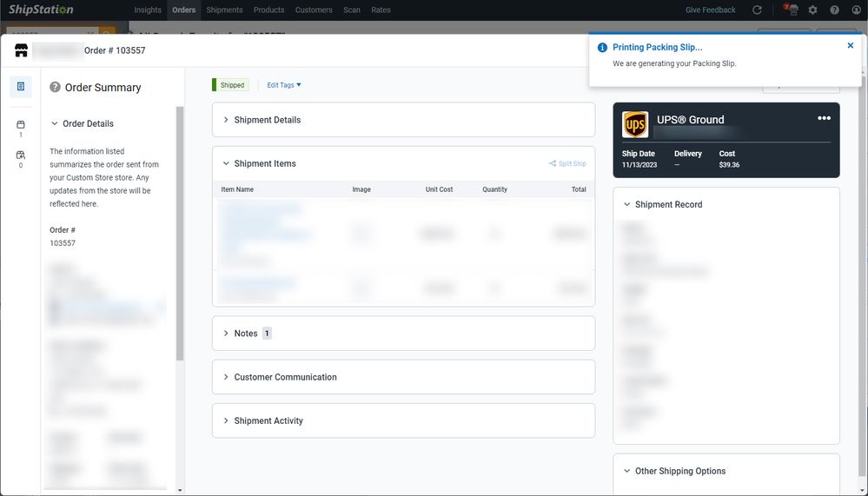868x496 pixels.
Task: Dismiss the Printing Packing Slip notification
Action: click(850, 46)
